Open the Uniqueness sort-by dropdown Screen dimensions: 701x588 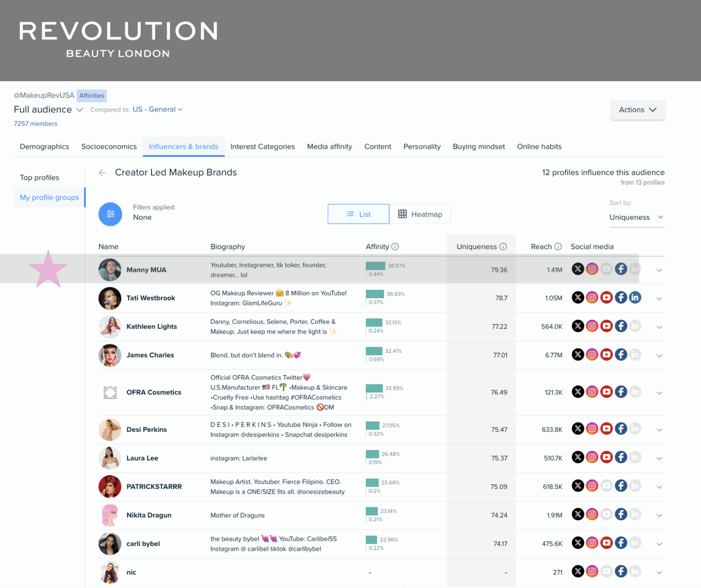coord(637,217)
